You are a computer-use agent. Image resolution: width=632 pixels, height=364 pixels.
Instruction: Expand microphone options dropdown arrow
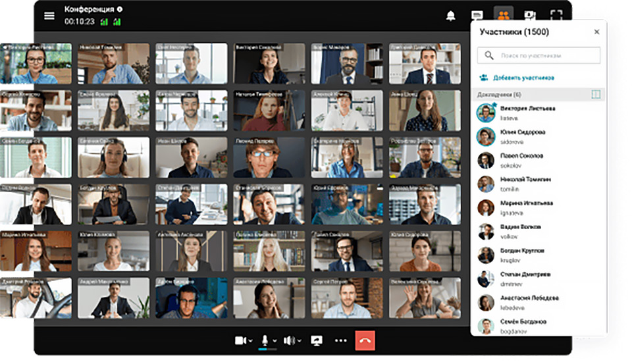(275, 341)
